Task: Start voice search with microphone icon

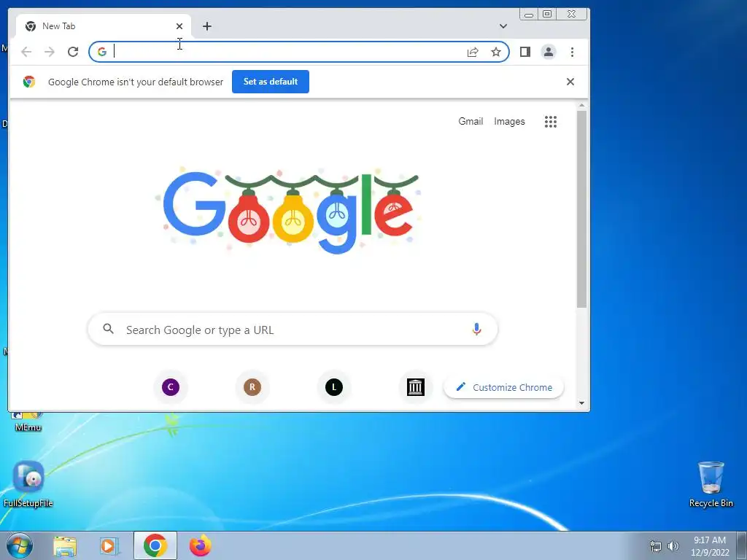Action: 476,329
